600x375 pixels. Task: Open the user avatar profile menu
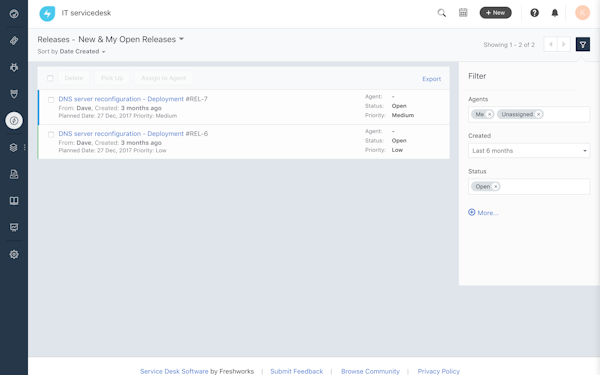[582, 13]
